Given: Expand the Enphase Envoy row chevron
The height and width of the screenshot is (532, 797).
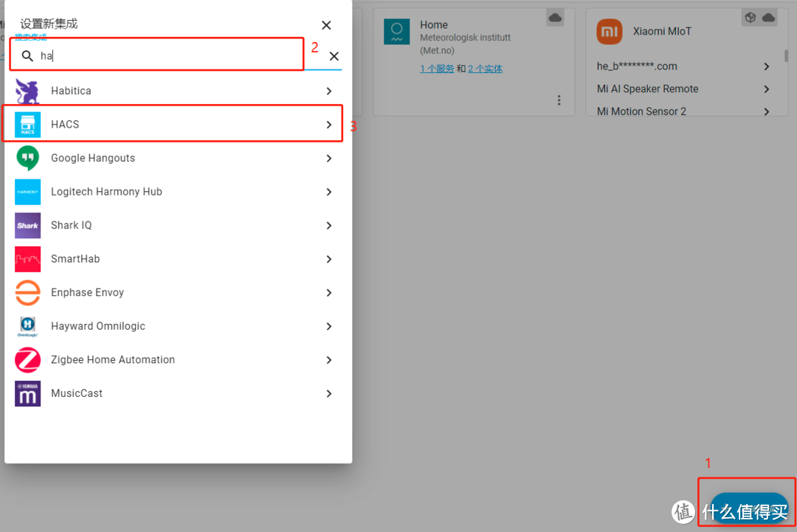Looking at the screenshot, I should pos(329,293).
